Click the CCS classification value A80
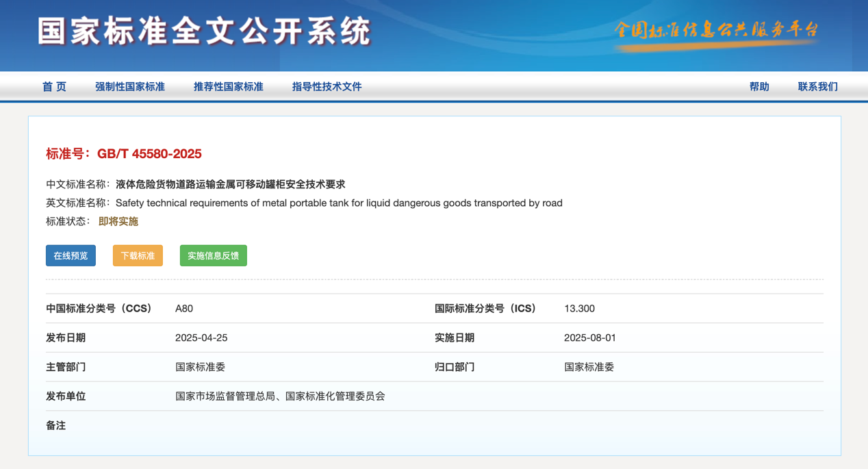Viewport: 868px width, 469px height. 184,309
